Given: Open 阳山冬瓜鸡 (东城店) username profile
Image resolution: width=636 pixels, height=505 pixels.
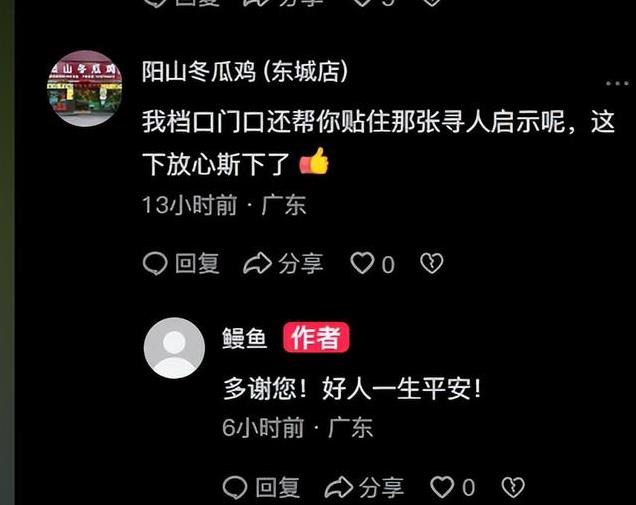Looking at the screenshot, I should pyautogui.click(x=245, y=72).
